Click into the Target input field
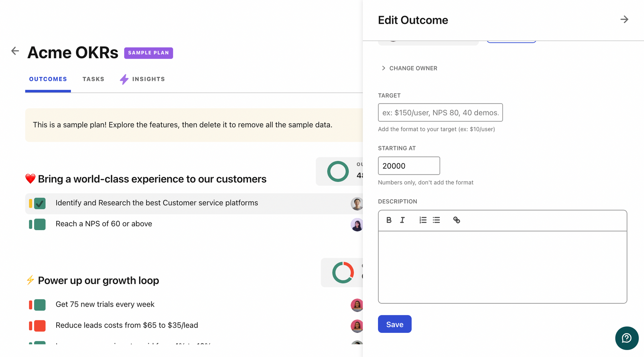 440,113
